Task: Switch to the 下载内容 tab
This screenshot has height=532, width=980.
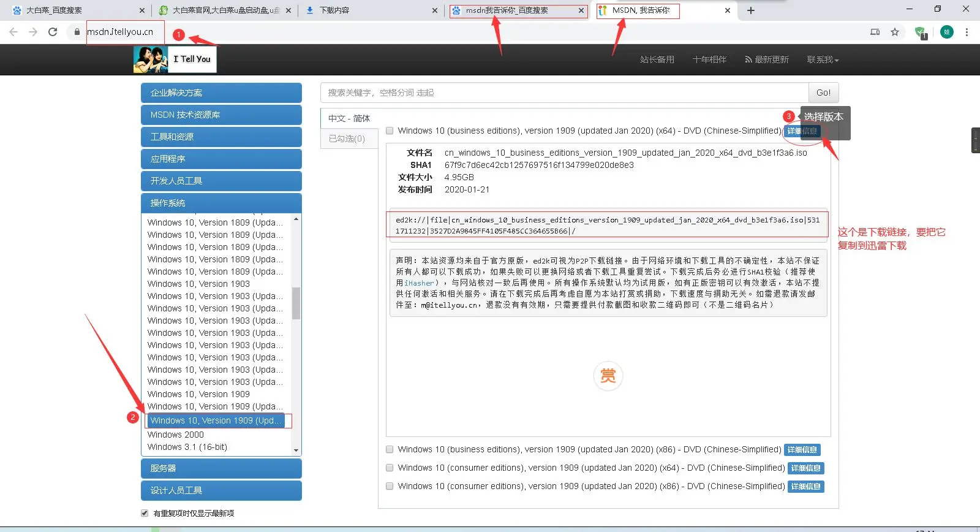Action: click(371, 10)
